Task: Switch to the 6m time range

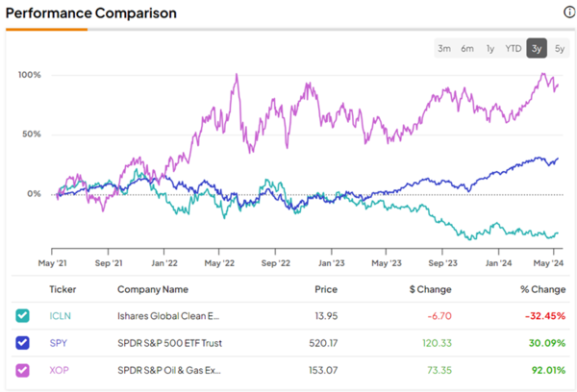Action: tap(467, 49)
